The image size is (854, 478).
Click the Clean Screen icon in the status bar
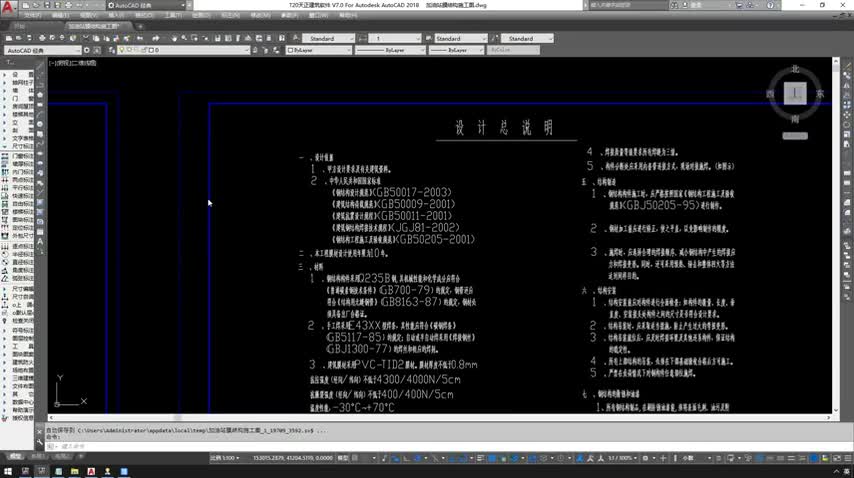click(837, 458)
